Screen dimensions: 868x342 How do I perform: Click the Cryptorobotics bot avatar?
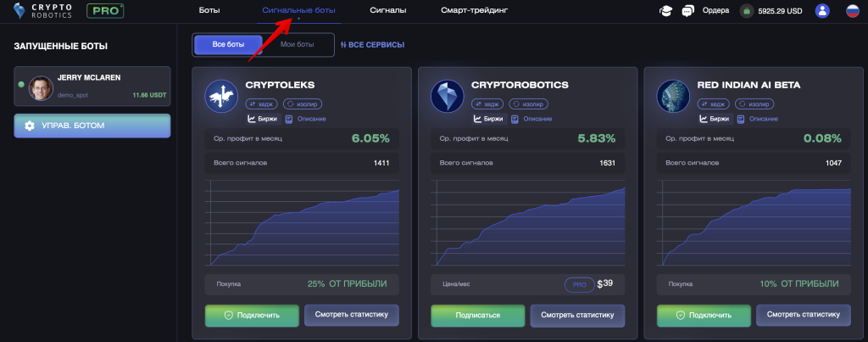click(x=448, y=96)
